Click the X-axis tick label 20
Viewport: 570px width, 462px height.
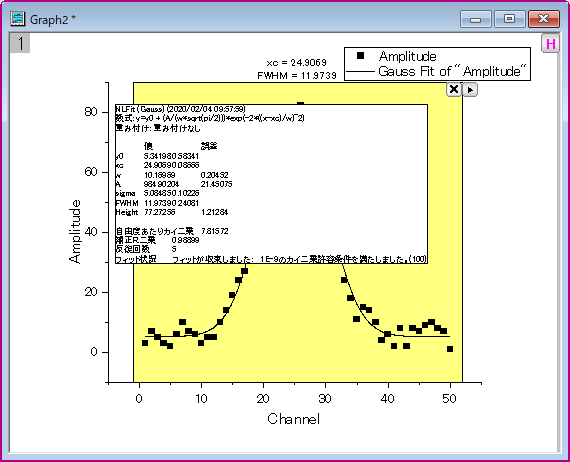coord(263,399)
